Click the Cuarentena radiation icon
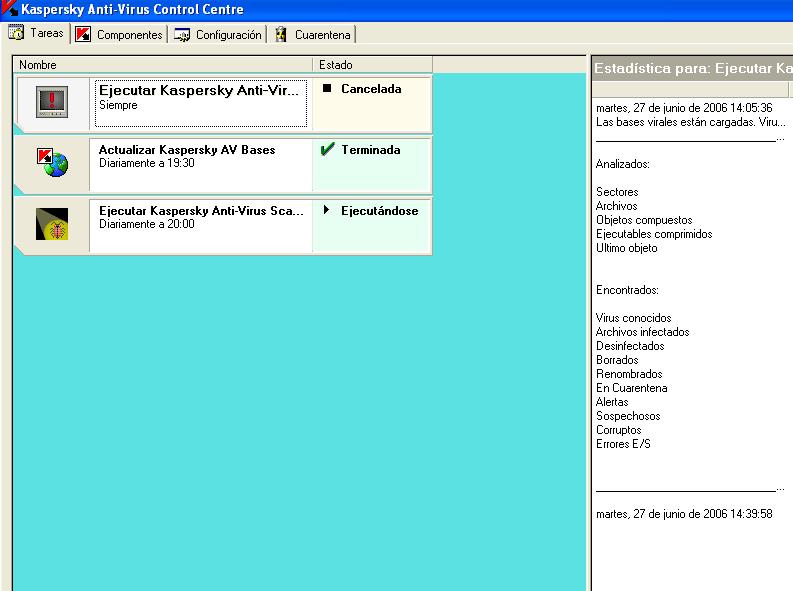 (x=281, y=34)
